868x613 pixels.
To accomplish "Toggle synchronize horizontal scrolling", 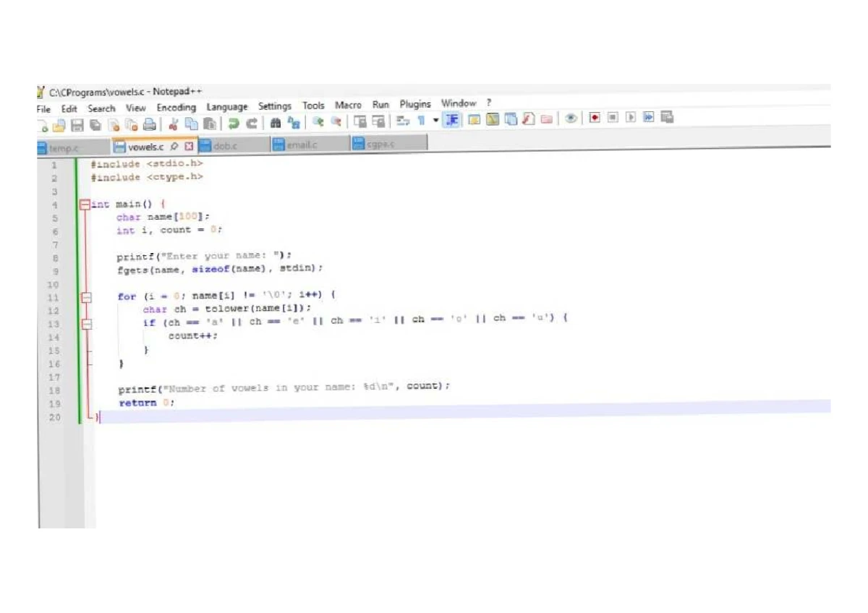I will (x=378, y=122).
